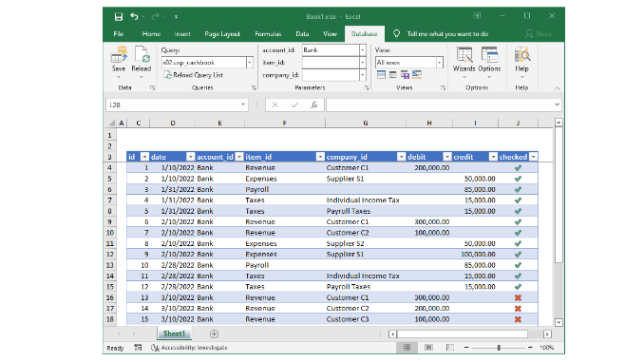Expand the Query combo box dropdown

pos(250,63)
